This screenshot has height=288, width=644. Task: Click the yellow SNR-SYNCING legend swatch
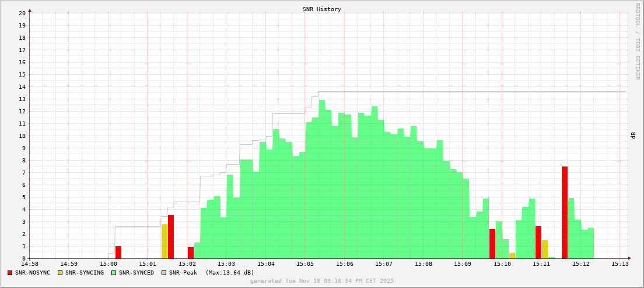[x=60, y=273]
